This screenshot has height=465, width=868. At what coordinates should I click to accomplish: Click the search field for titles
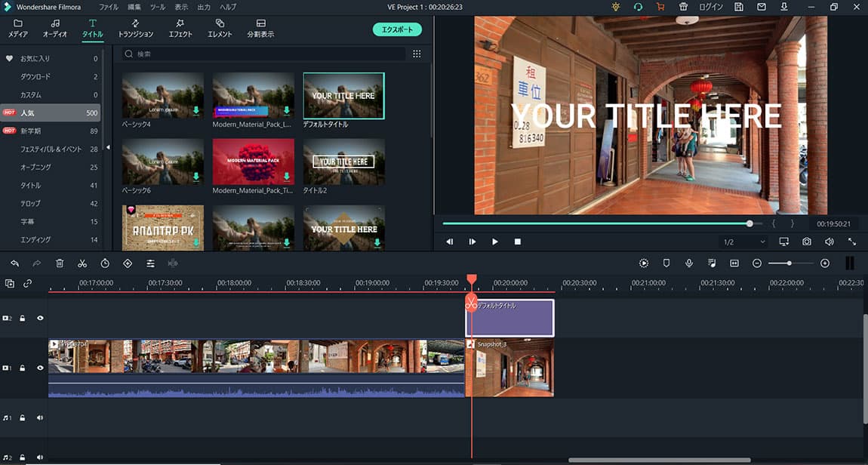click(264, 54)
